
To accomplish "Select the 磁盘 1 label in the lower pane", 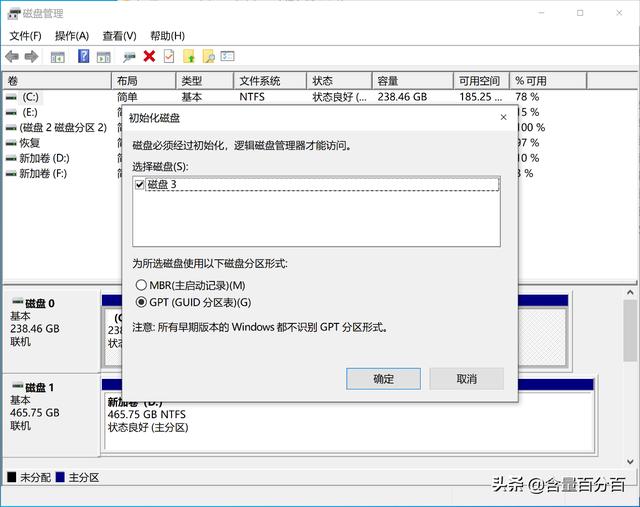I will tap(40, 387).
